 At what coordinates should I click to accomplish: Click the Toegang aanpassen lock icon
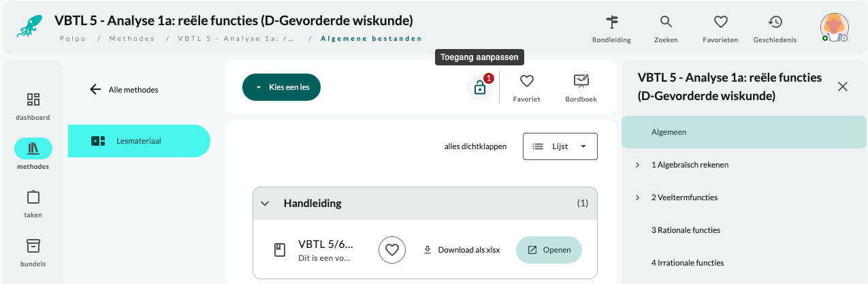coord(480,87)
